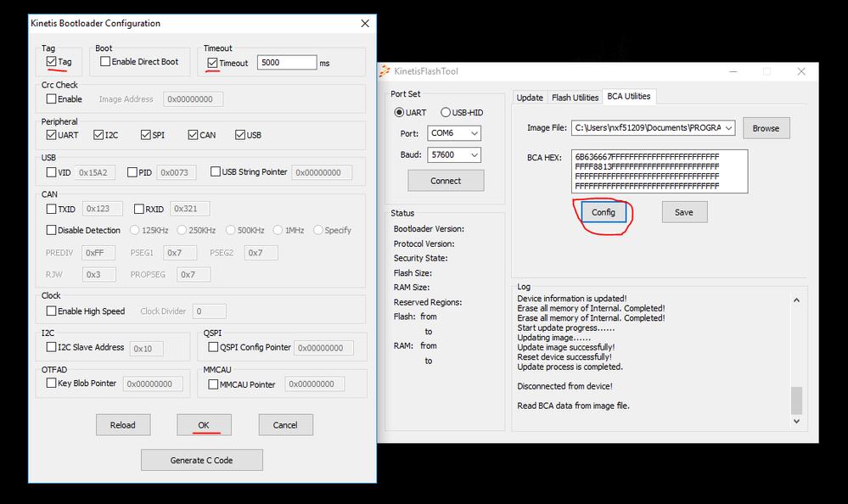The image size is (848, 504).
Task: Click the Clock Divider field
Action: 210,311
